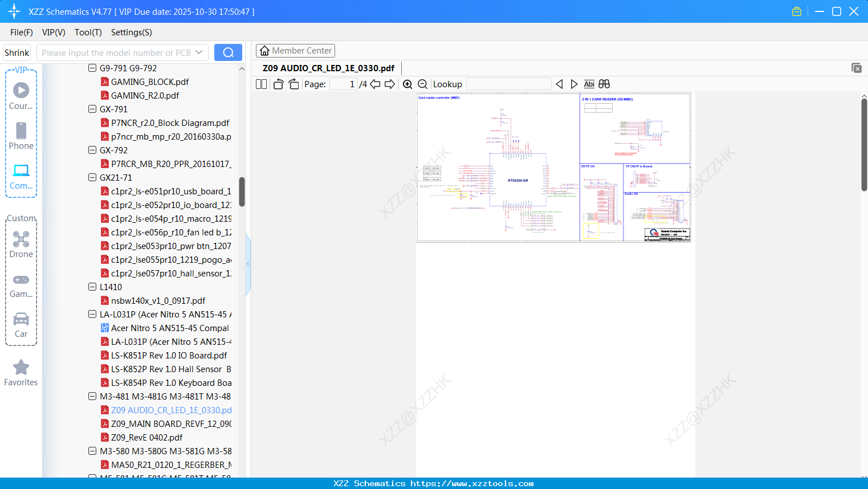Click the Shrink button
The width and height of the screenshot is (868, 489).
17,52
